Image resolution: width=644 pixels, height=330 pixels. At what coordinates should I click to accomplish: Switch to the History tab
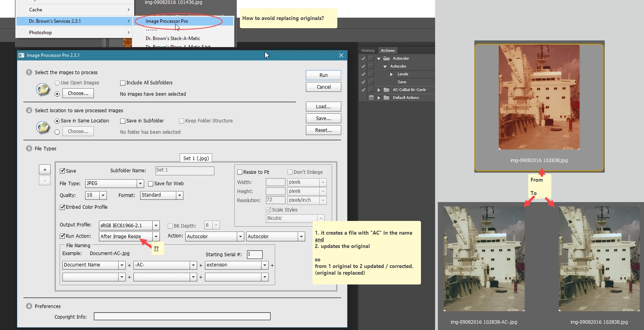368,51
